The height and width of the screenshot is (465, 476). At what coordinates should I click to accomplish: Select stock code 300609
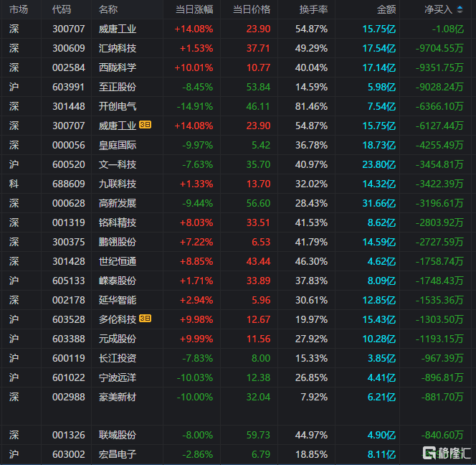pos(69,48)
